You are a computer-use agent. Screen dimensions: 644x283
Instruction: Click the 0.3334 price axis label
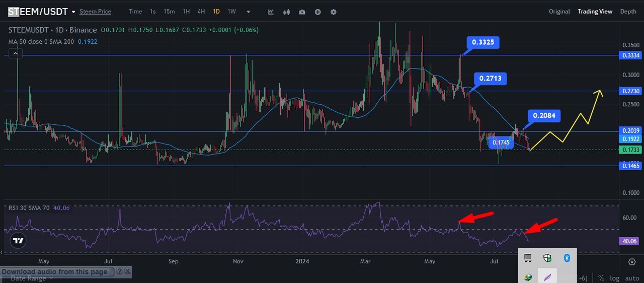click(631, 55)
